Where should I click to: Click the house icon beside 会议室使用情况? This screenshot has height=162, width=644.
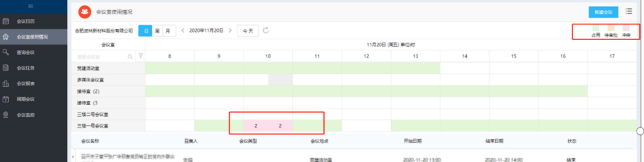coord(6,37)
